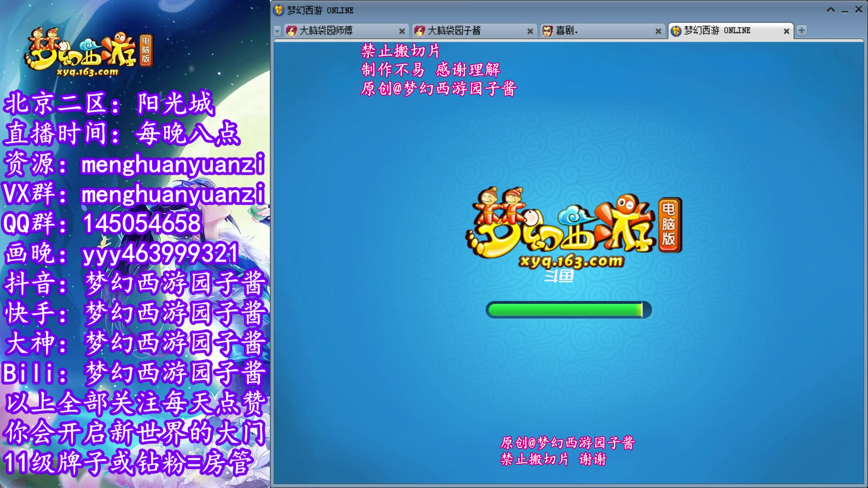Screen dimensions: 868x488
Task: Click the green loading progress bar
Action: (x=569, y=310)
